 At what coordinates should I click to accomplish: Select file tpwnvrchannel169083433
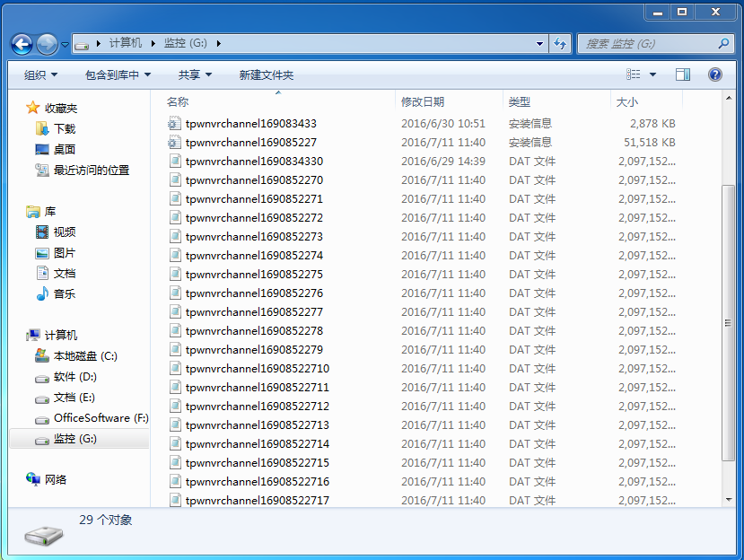tap(250, 123)
